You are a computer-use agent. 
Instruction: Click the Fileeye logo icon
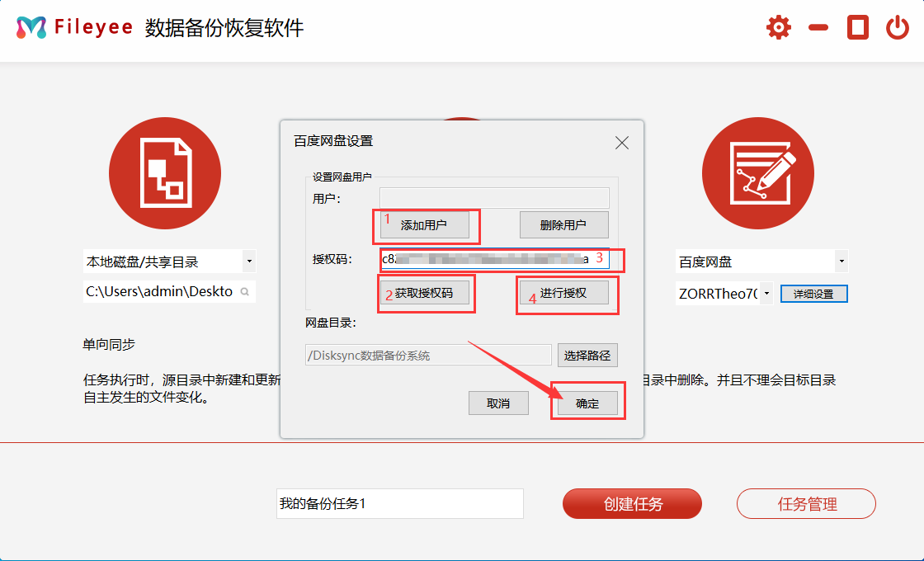pyautogui.click(x=31, y=27)
